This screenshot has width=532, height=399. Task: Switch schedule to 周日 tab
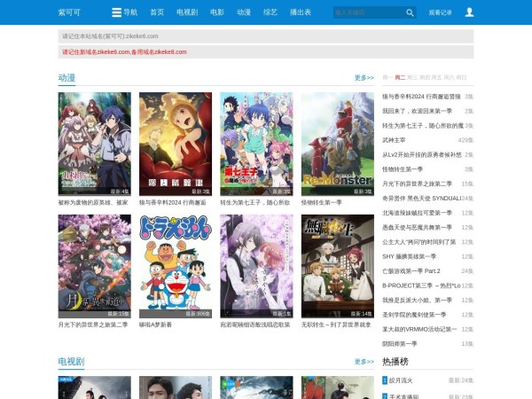coord(461,78)
